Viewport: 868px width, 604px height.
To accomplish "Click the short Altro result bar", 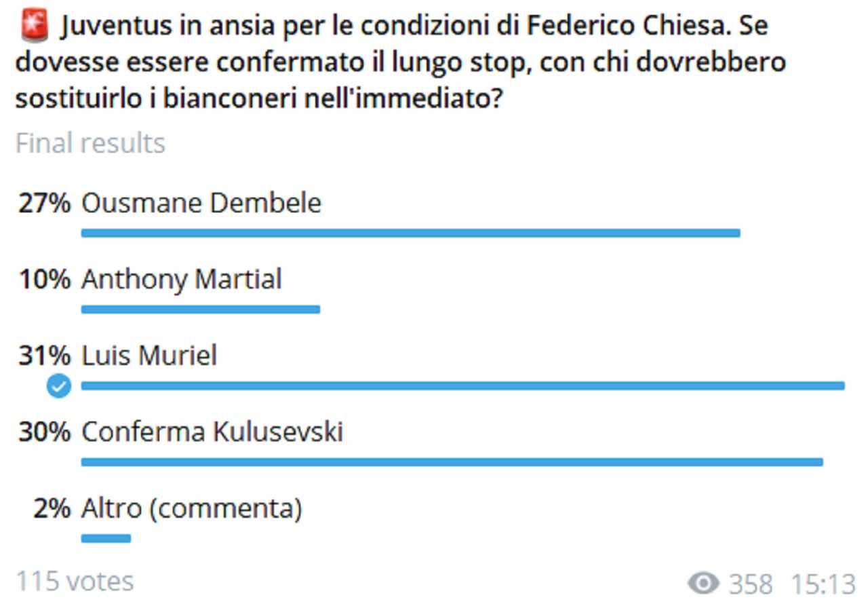I will (106, 539).
